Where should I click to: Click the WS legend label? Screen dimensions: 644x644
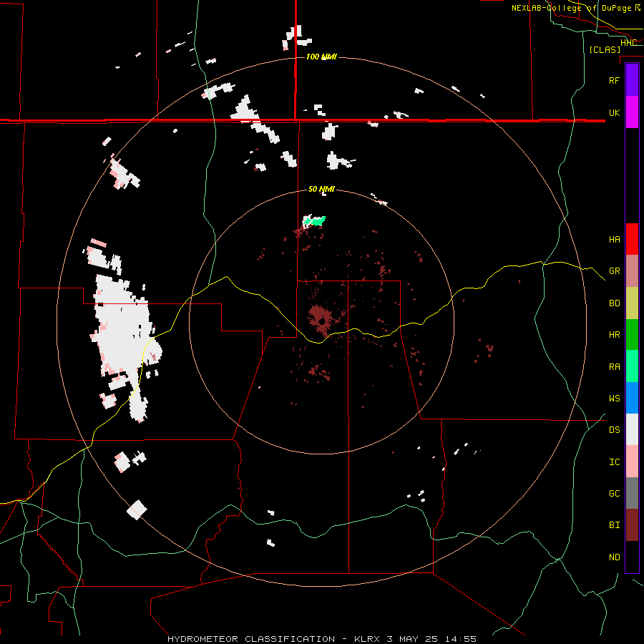pos(614,399)
